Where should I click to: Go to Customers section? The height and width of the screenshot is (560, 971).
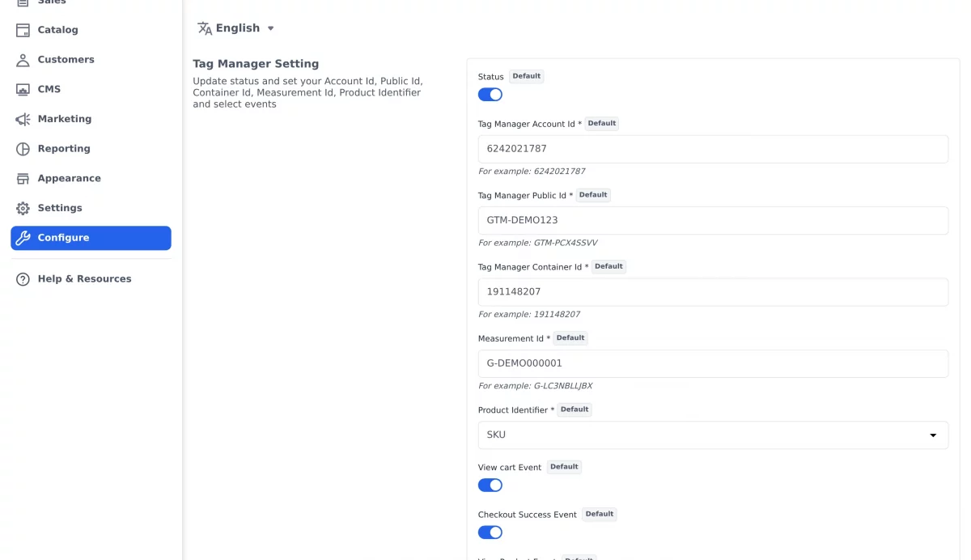click(91, 60)
